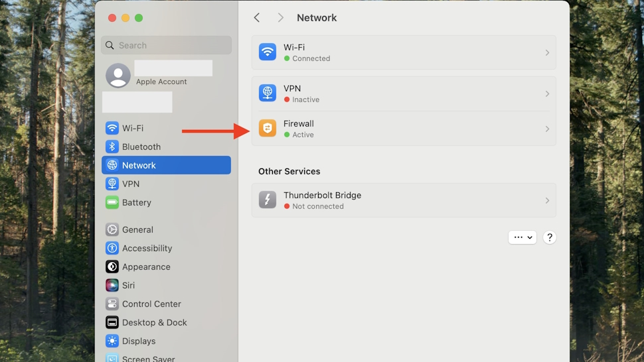Open Thunderbolt Bridge via its chevron
The width and height of the screenshot is (644, 362).
[x=547, y=200]
